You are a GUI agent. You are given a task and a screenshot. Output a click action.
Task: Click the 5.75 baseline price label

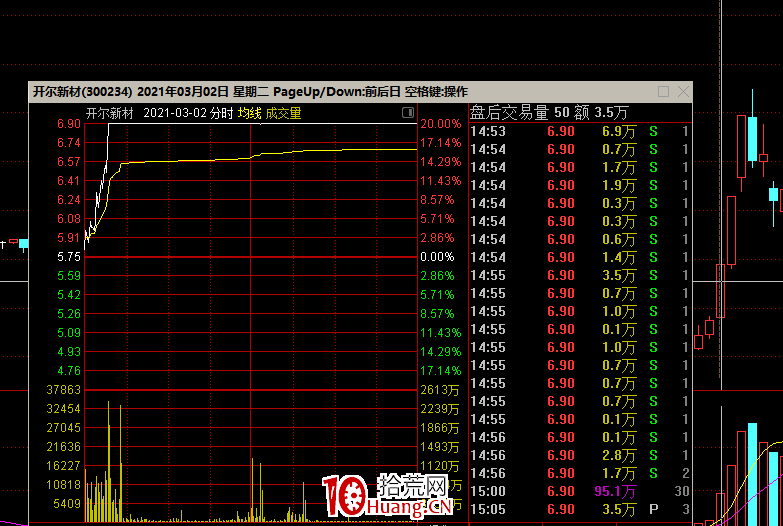tap(68, 257)
